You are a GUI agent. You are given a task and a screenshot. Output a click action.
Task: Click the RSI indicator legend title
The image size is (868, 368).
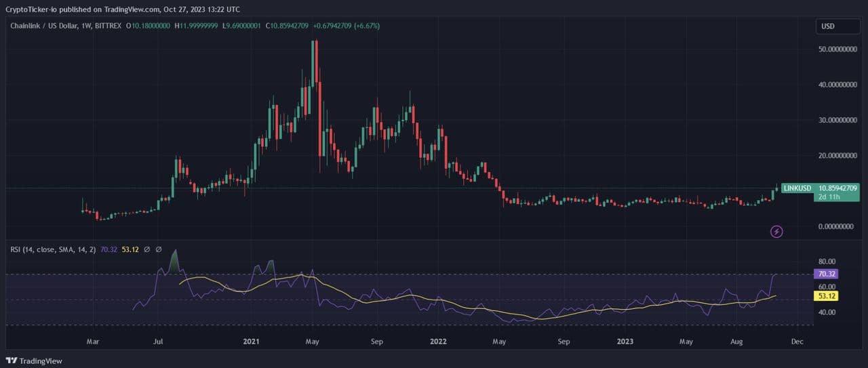53,249
